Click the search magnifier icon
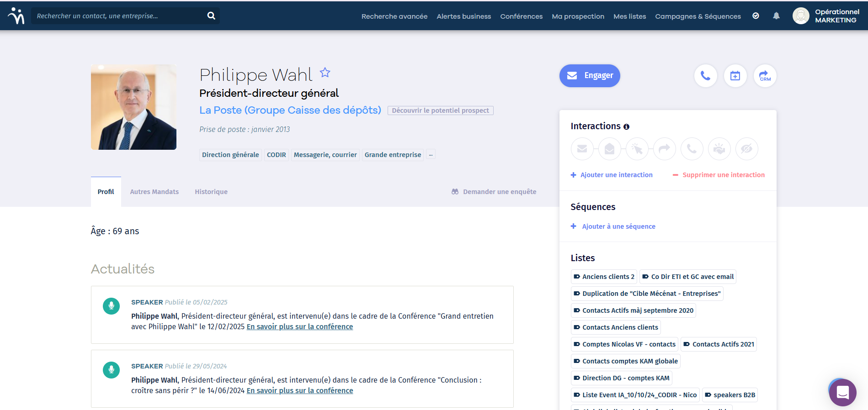This screenshot has height=410, width=868. click(211, 16)
